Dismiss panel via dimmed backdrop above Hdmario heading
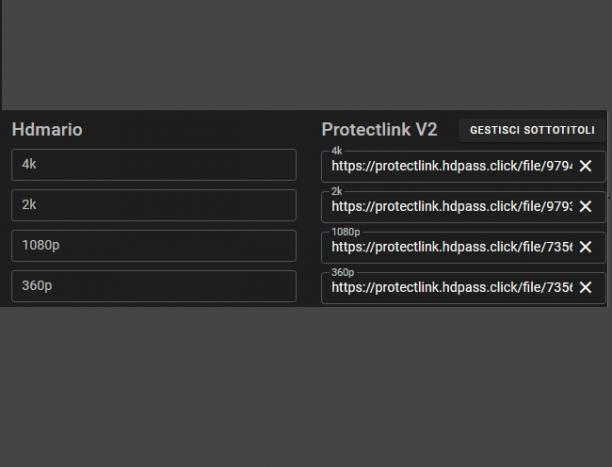 coord(304,55)
